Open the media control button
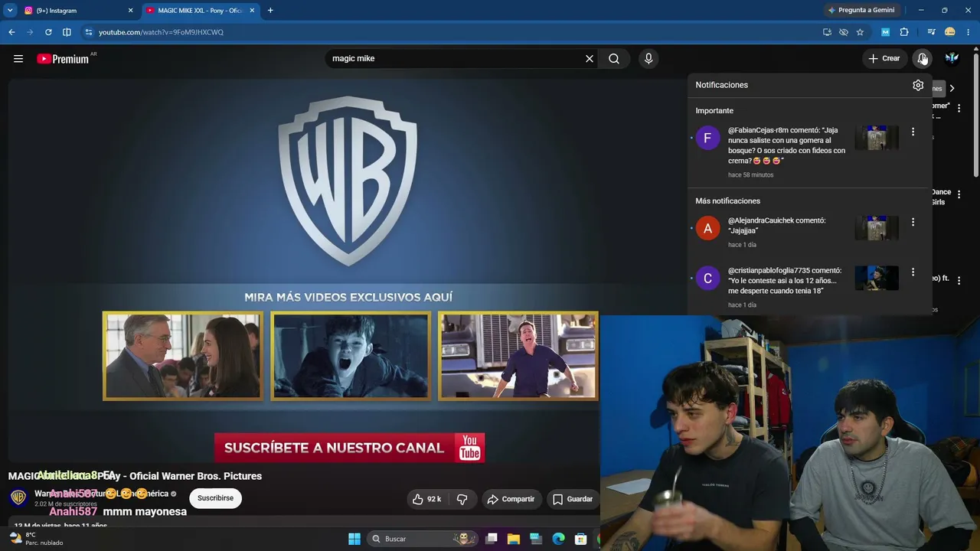The height and width of the screenshot is (551, 980). (931, 32)
